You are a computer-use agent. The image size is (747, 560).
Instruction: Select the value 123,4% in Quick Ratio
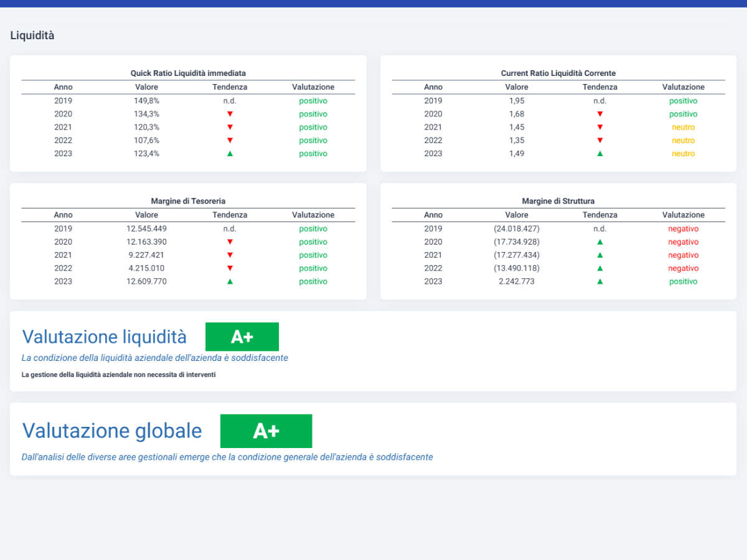146,154
